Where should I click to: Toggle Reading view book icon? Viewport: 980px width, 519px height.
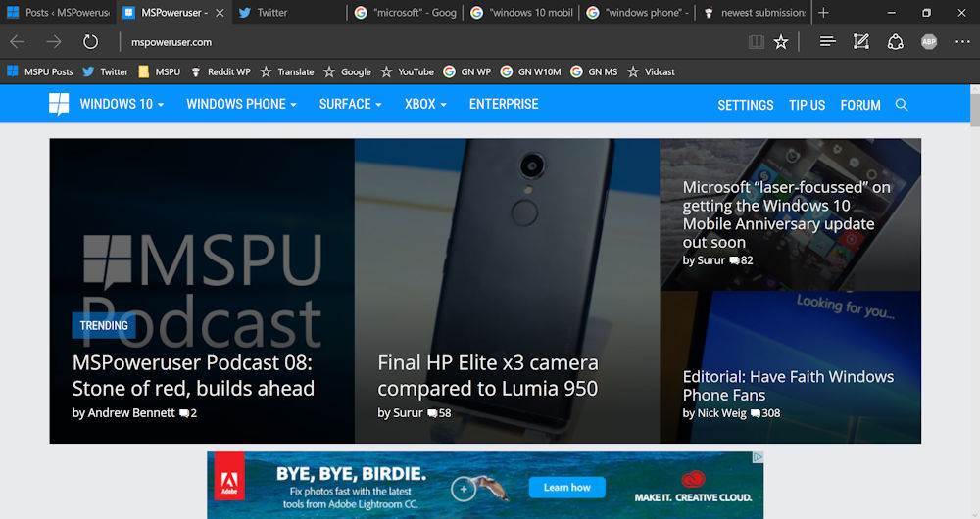(756, 42)
